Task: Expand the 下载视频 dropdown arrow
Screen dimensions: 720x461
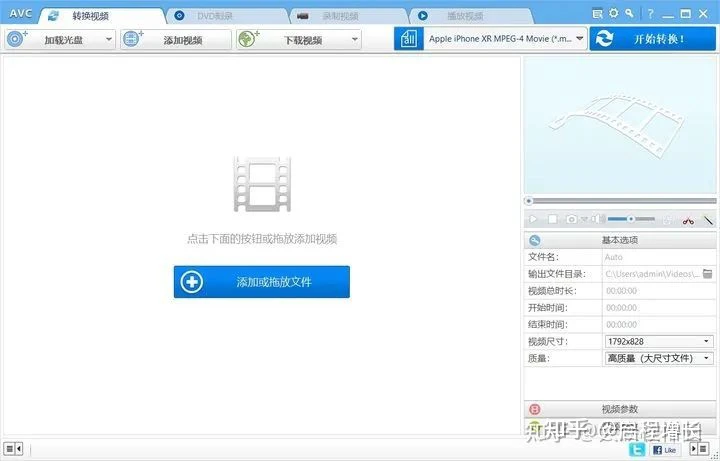Action: 355,39
